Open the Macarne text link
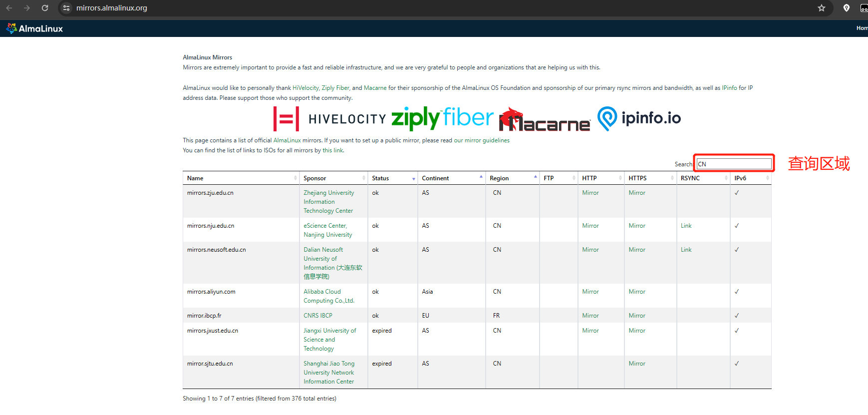 pyautogui.click(x=375, y=88)
